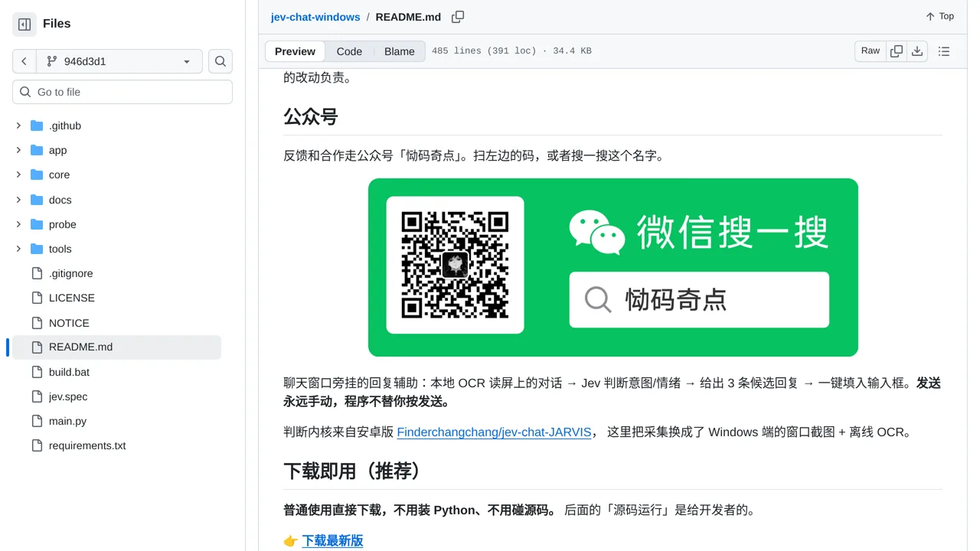This screenshot has height=551, width=980.
Task: Copy the file path icon next to README.md
Action: [x=458, y=17]
